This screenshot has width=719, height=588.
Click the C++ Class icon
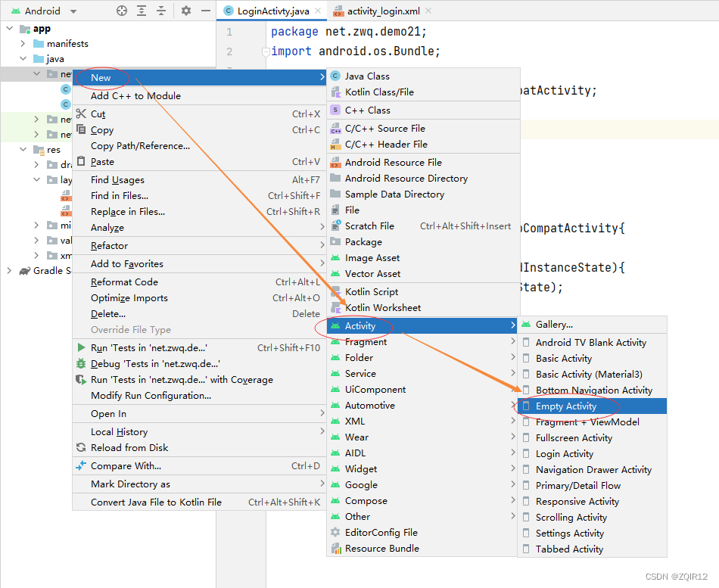pyautogui.click(x=335, y=110)
